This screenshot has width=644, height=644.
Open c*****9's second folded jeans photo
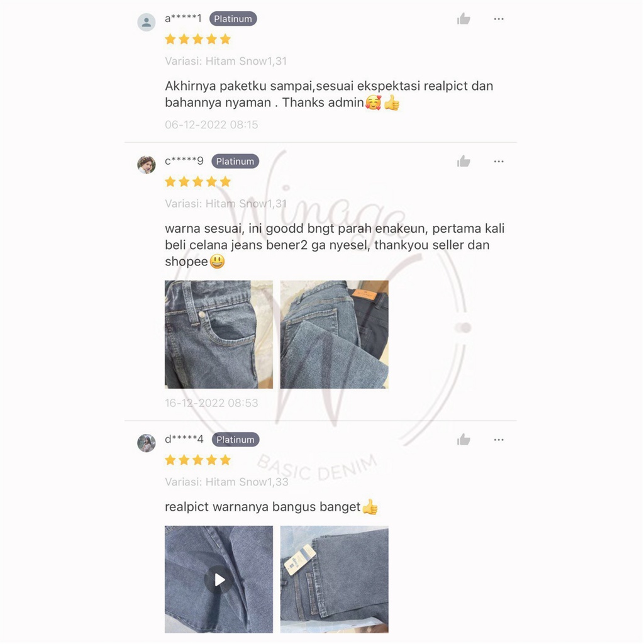point(335,335)
